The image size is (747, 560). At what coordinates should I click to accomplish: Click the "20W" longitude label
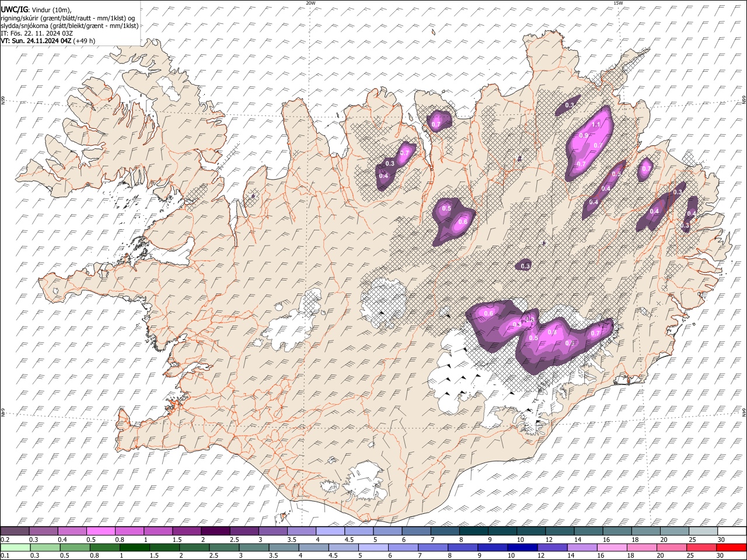click(x=310, y=3)
